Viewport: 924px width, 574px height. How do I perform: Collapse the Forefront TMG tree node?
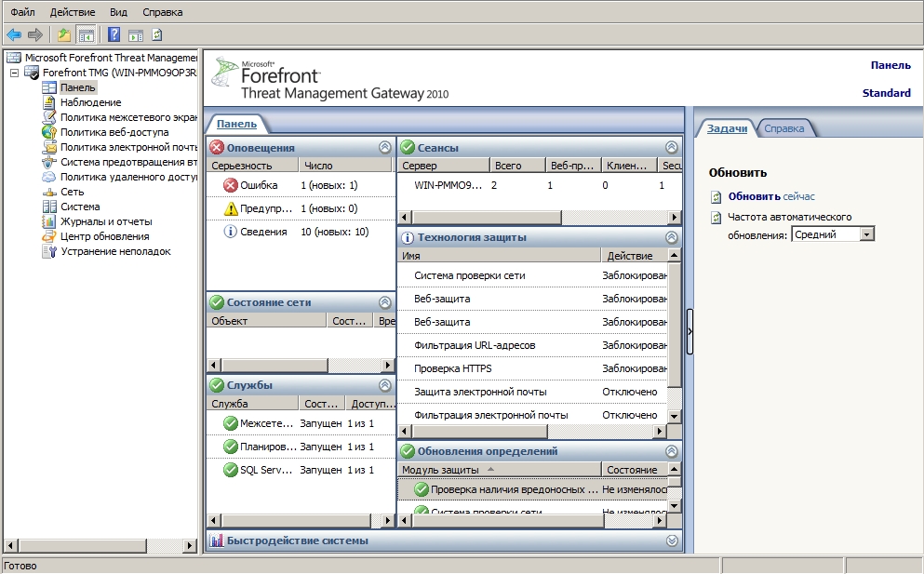coord(14,73)
